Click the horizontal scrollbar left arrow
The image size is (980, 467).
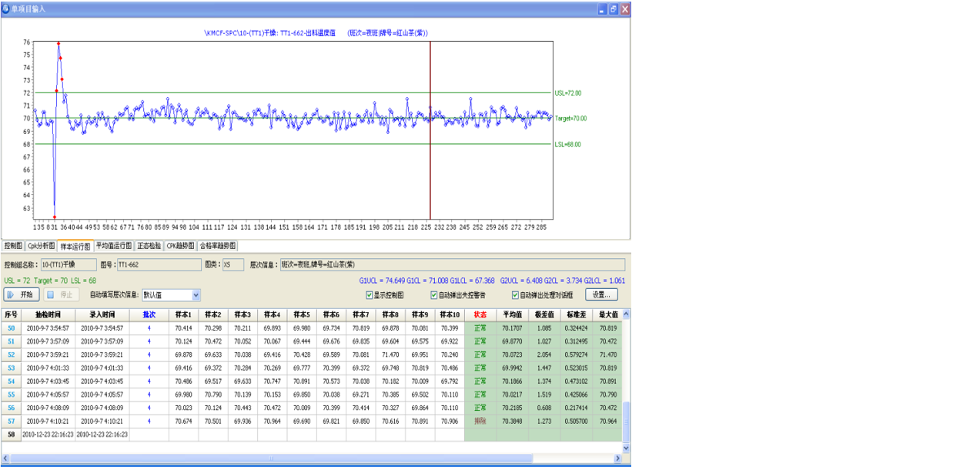[x=6, y=458]
